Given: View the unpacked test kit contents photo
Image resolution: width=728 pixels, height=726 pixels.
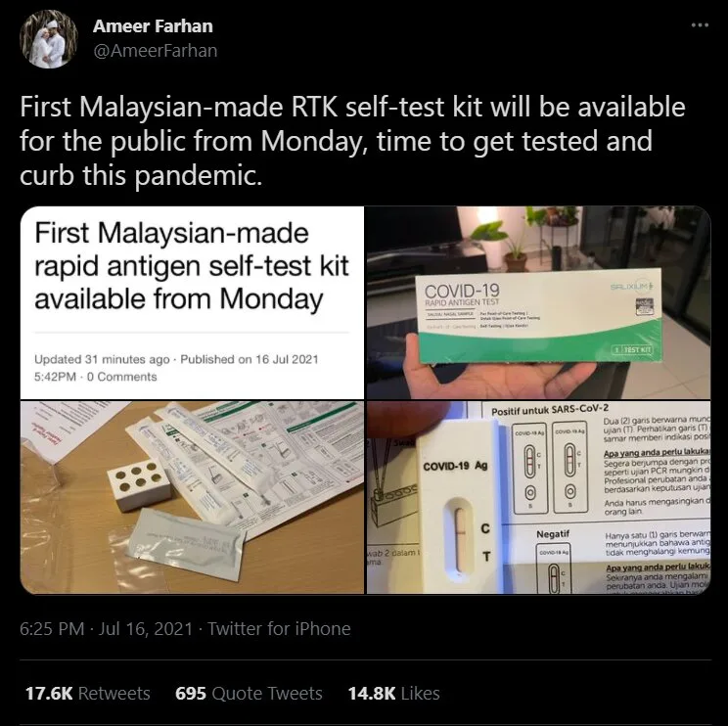Looking at the screenshot, I should (x=192, y=498).
